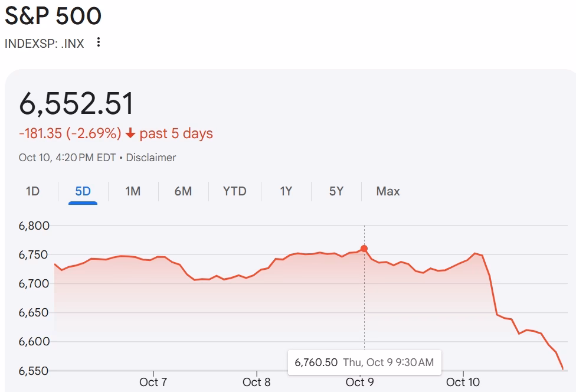View the 1Y price history

(x=286, y=191)
